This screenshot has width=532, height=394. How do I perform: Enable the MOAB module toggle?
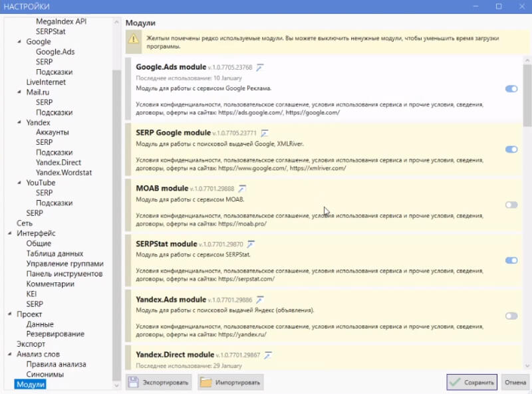(511, 205)
